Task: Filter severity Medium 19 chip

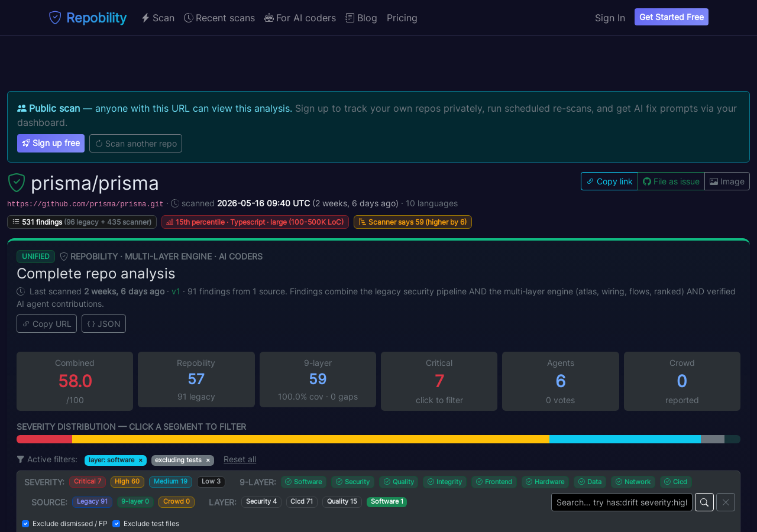Action: coord(171,482)
